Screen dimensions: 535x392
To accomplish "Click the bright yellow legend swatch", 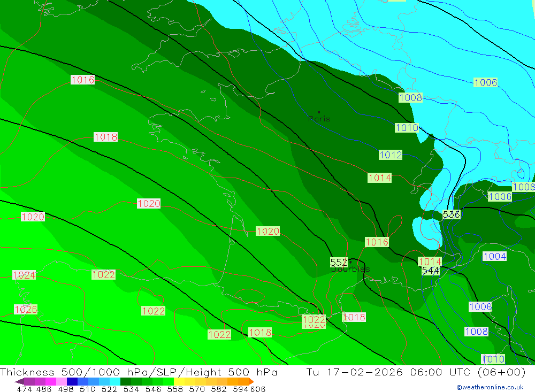I will [179, 381].
